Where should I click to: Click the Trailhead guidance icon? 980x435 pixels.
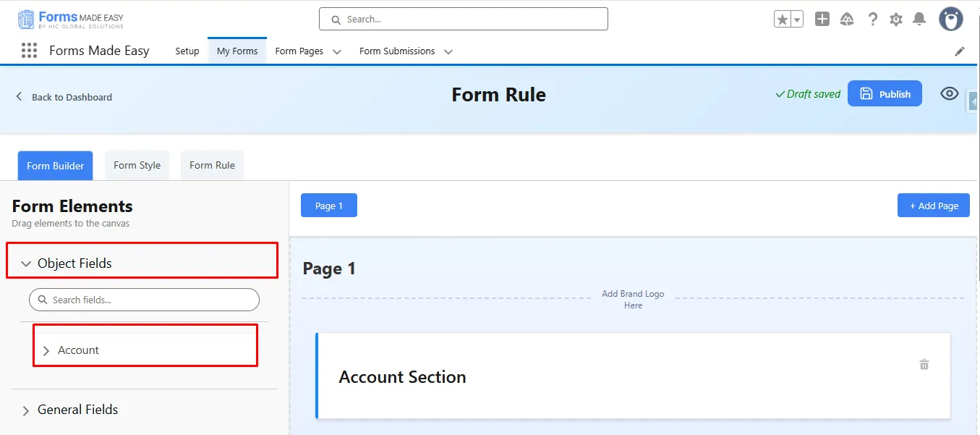[847, 20]
